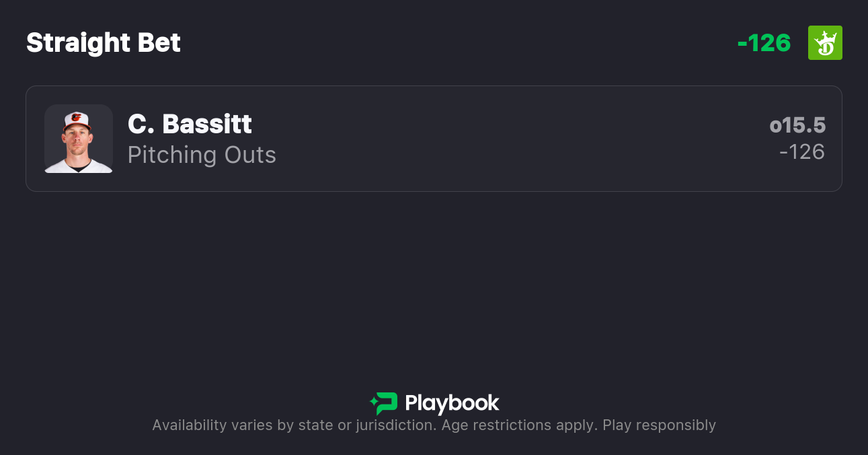
Task: Select the dark bet slip panel background
Action: (434, 283)
